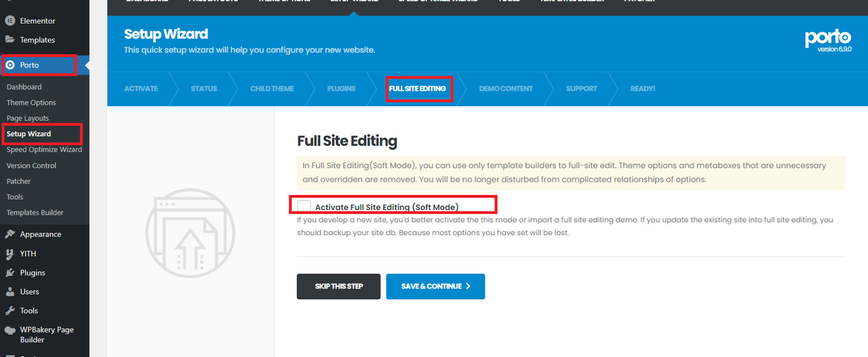Screen dimensions: 868x357
Task: Click the Templates folder icon in the sidebar
Action: click(10, 39)
